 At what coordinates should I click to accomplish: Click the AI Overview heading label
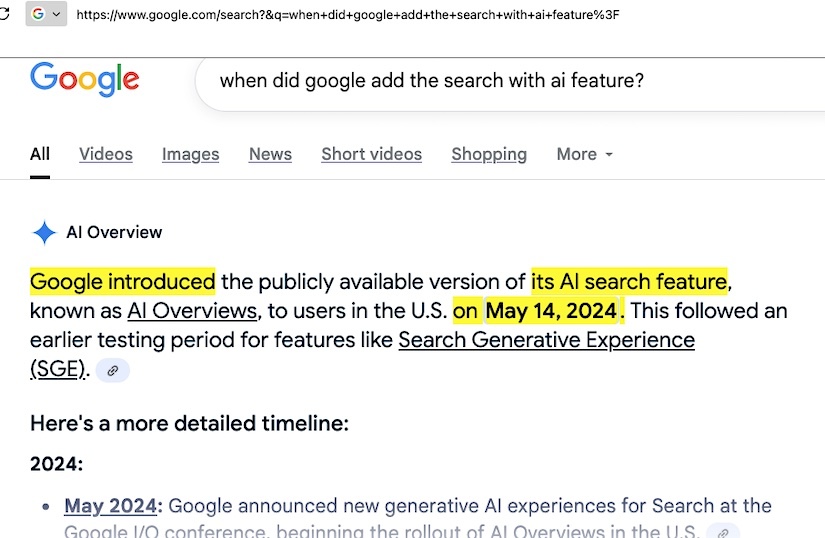(x=114, y=233)
